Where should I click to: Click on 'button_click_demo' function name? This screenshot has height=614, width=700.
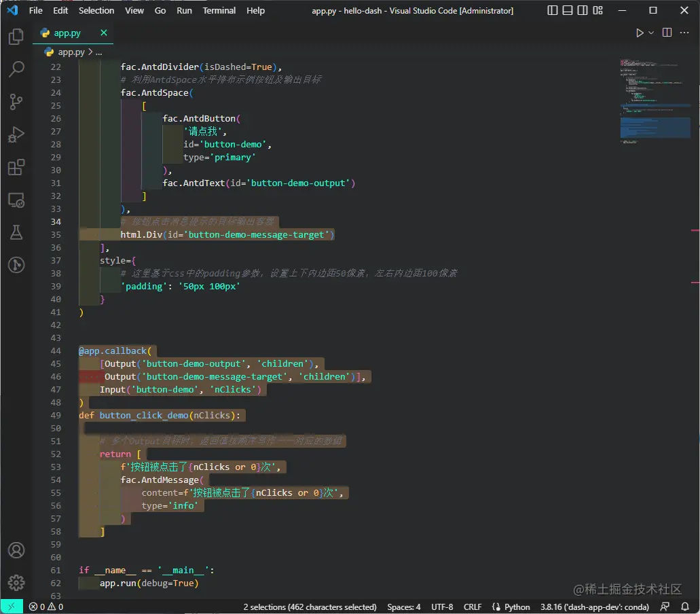pos(144,415)
